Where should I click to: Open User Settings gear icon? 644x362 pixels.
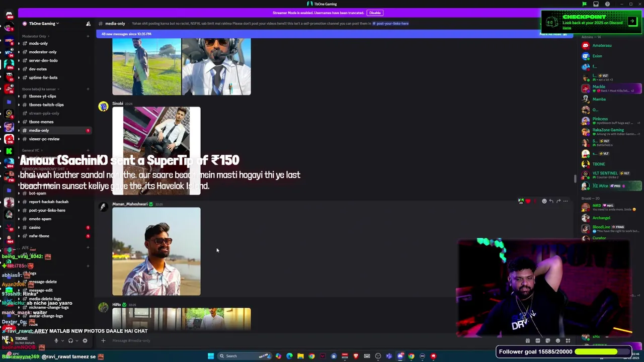tap(85, 340)
